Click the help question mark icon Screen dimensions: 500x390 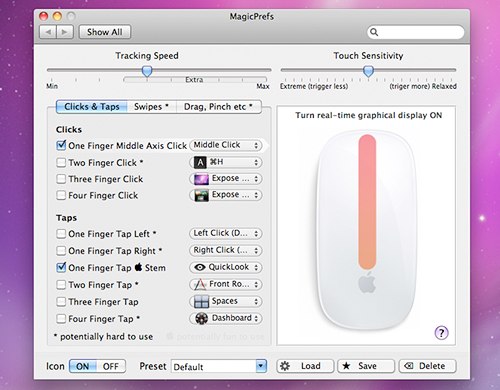click(x=441, y=333)
